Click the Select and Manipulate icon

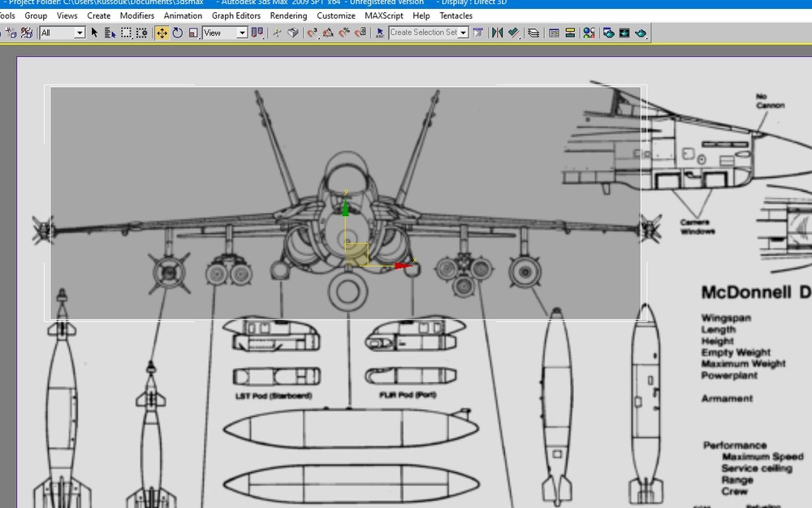(x=277, y=33)
